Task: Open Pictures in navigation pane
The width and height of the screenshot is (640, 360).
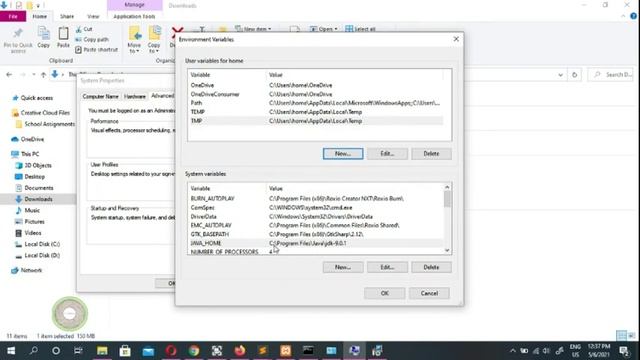Action: (x=34, y=222)
